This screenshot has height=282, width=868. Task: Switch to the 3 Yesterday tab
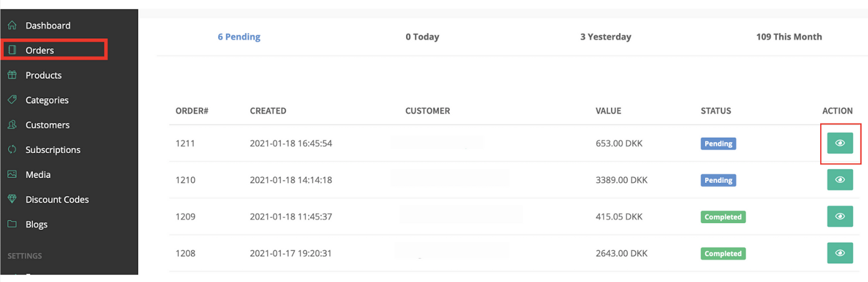[606, 37]
